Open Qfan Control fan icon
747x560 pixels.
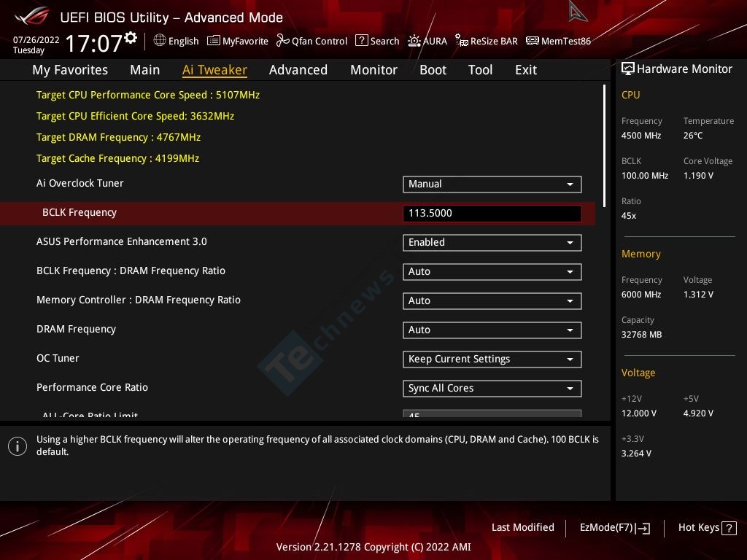click(x=282, y=41)
